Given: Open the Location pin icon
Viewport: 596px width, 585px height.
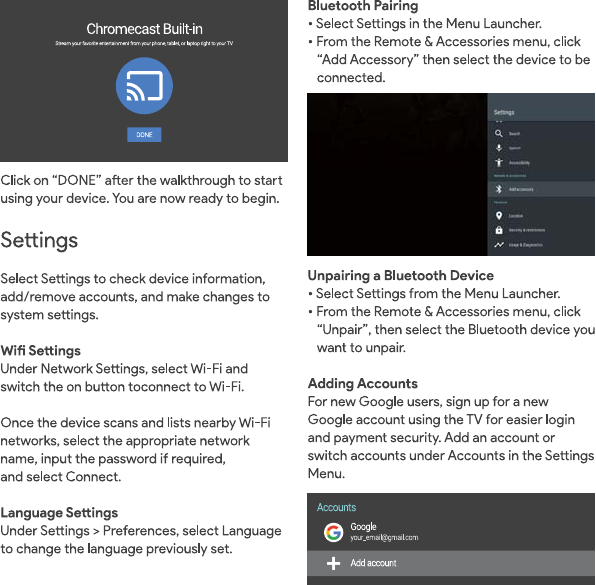Looking at the screenshot, I should tap(499, 216).
